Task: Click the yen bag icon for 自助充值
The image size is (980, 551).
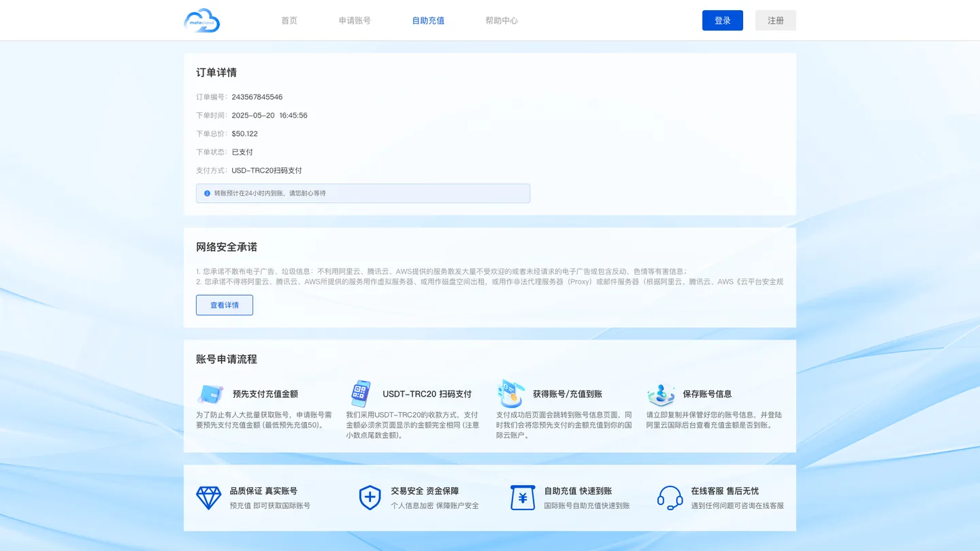Action: coord(523,498)
